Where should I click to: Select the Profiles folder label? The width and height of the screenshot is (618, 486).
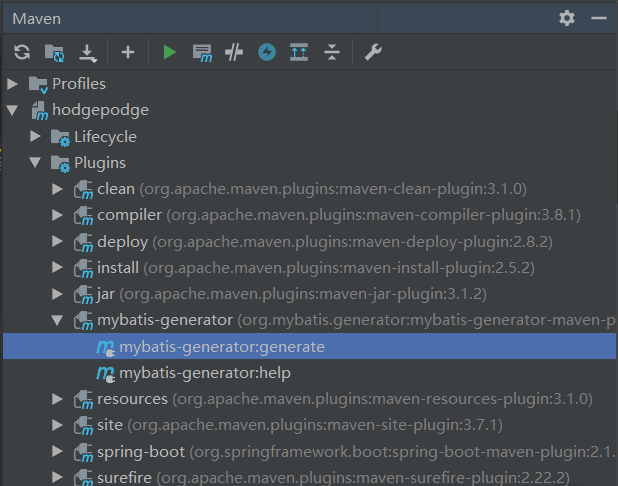(79, 84)
